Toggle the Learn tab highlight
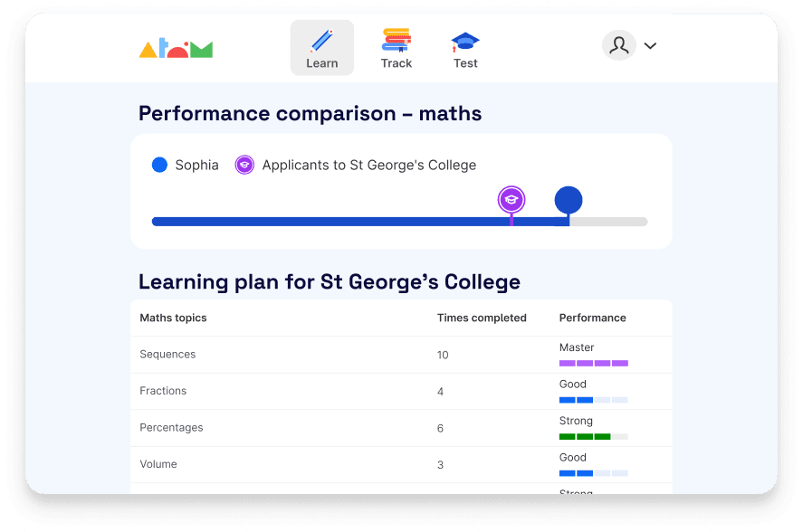Viewport: 803px width, 532px height. pos(322,48)
